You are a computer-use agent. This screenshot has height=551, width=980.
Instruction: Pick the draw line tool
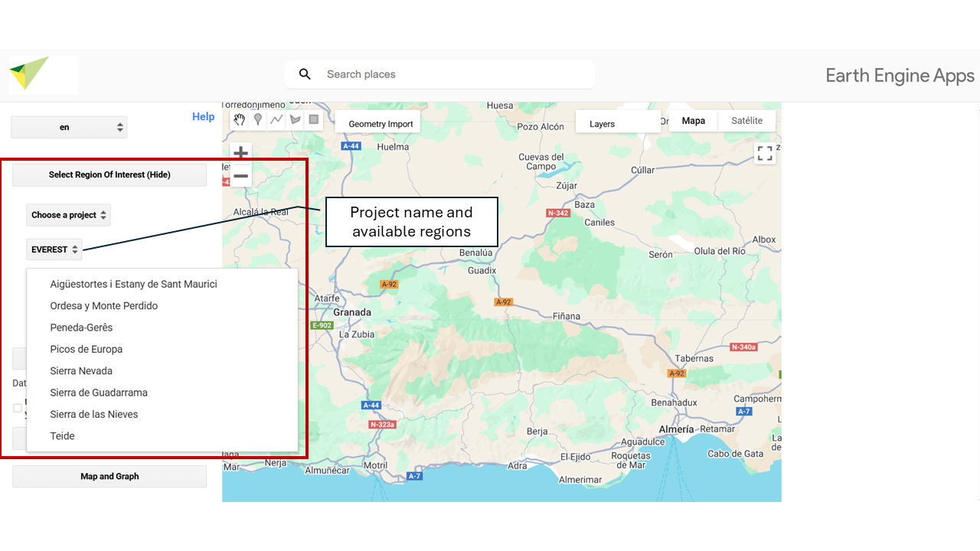(276, 119)
